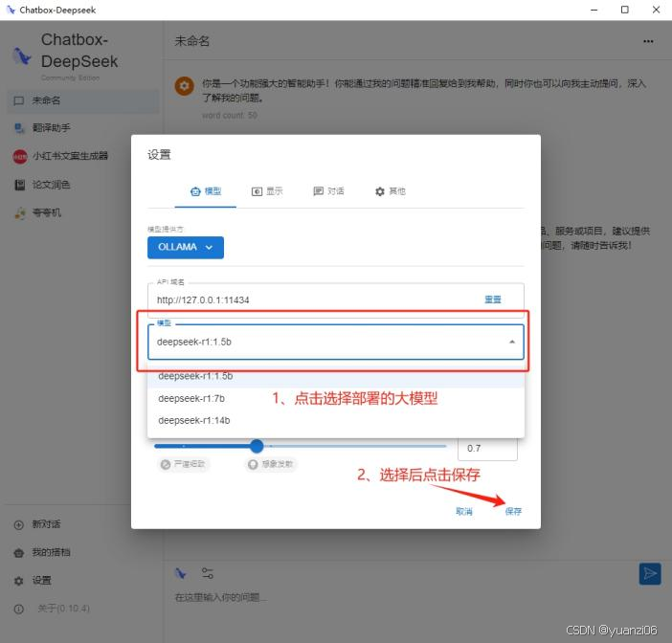Click the 夸夸机 party icon
The width and height of the screenshot is (672, 643).
click(20, 213)
